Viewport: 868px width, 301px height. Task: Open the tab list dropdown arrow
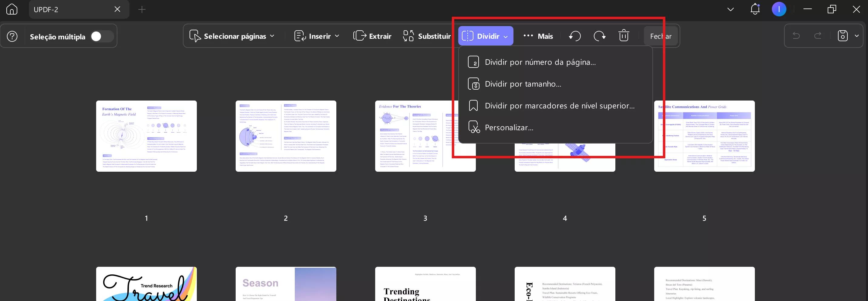[730, 9]
